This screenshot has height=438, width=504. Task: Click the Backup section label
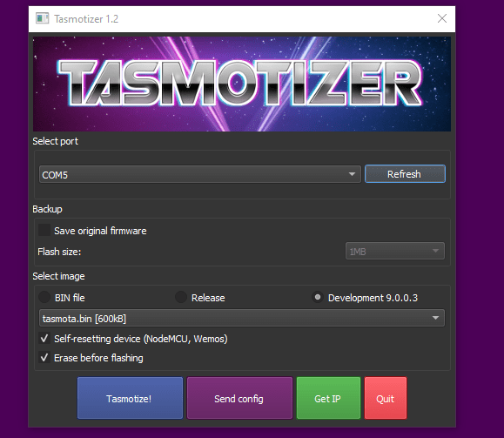pos(47,209)
